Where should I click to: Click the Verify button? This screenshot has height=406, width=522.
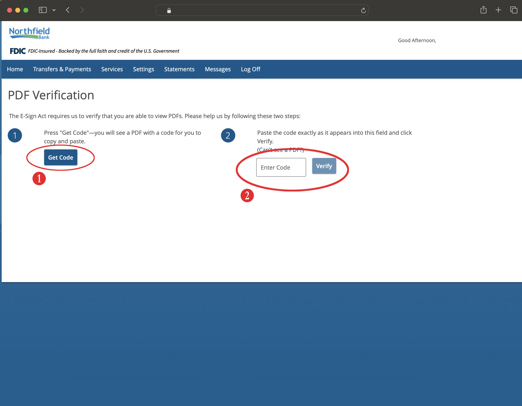click(x=324, y=166)
